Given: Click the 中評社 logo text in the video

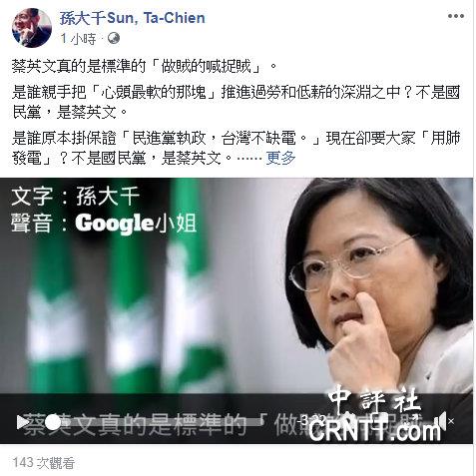Looking at the screenshot, I should pyautogui.click(x=374, y=399).
